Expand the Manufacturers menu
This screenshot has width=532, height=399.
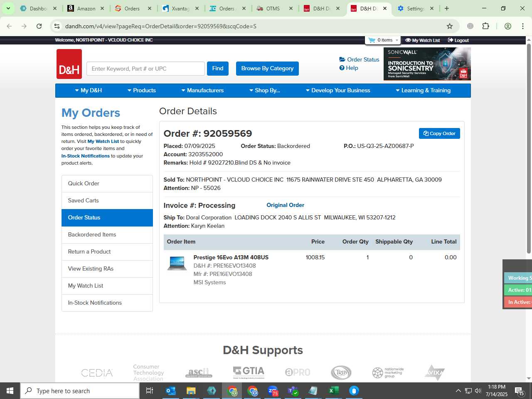[202, 90]
